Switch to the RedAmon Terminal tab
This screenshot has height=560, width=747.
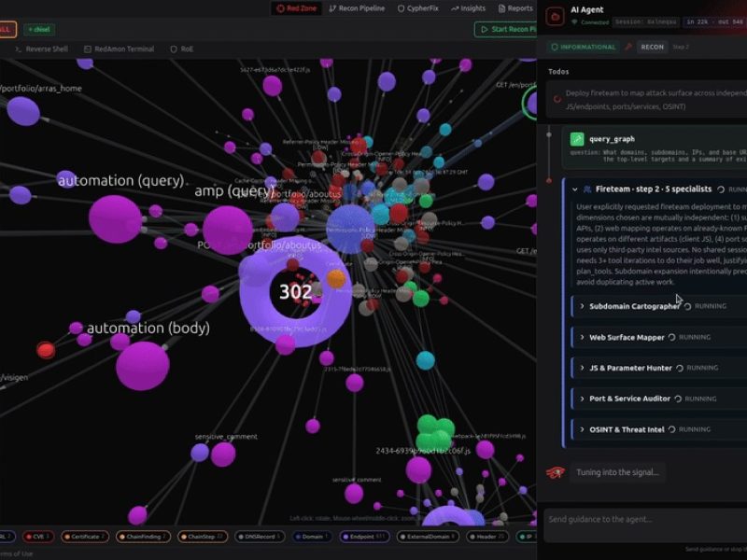point(120,49)
